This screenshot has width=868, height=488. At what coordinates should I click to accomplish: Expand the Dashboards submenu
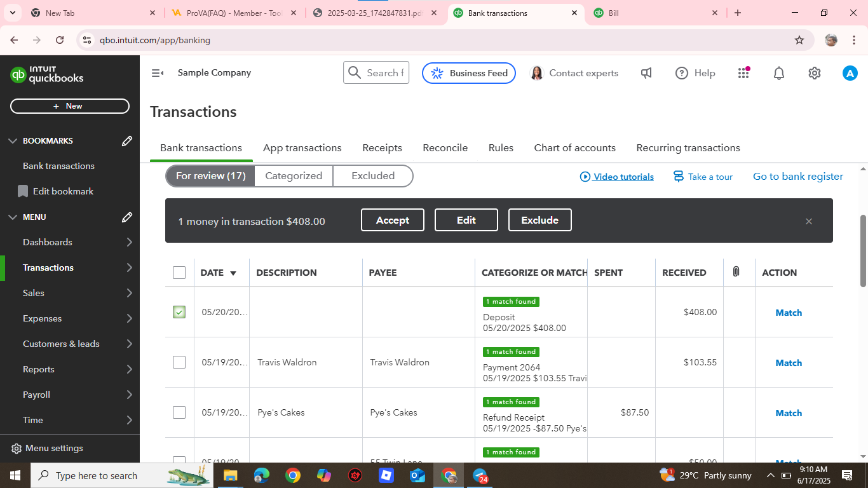pos(130,242)
